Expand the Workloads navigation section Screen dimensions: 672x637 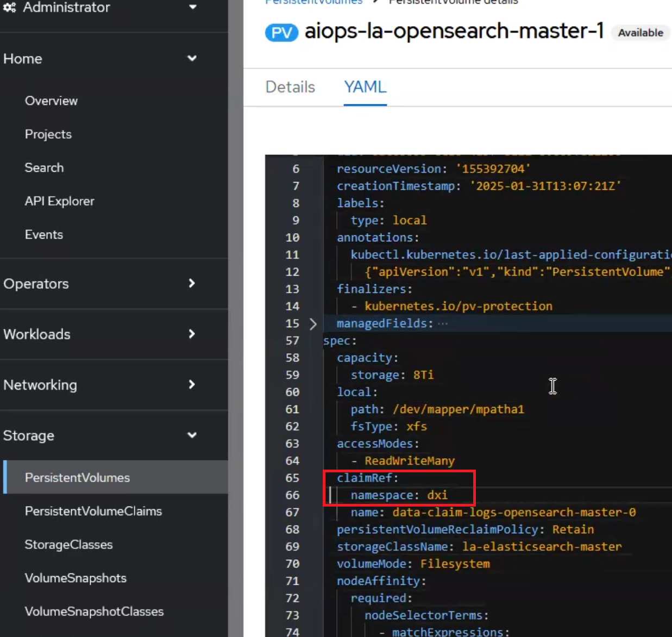[191, 334]
